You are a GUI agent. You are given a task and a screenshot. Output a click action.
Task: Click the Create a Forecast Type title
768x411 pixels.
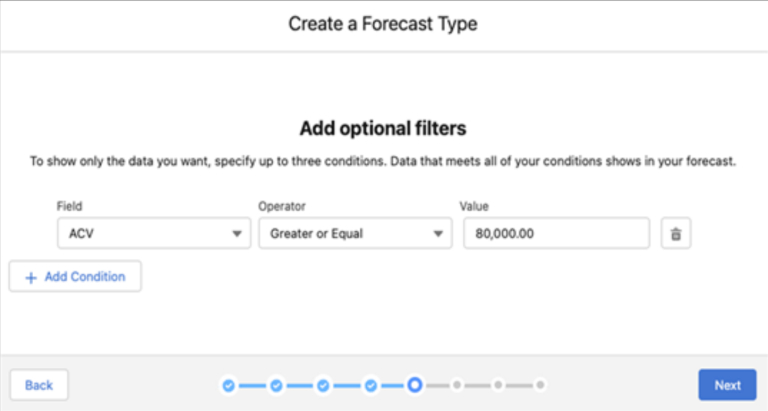coord(383,24)
